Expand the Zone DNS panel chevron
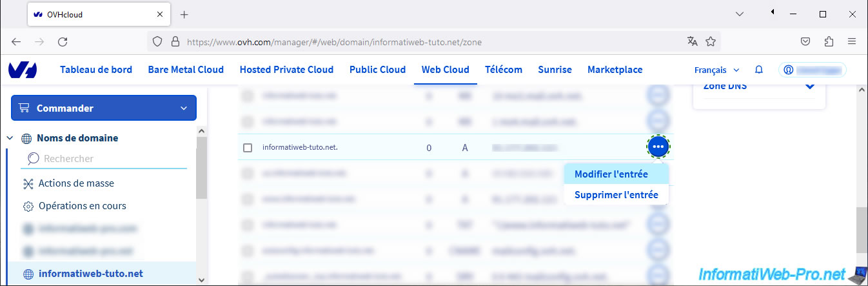868x286 pixels. (x=810, y=87)
